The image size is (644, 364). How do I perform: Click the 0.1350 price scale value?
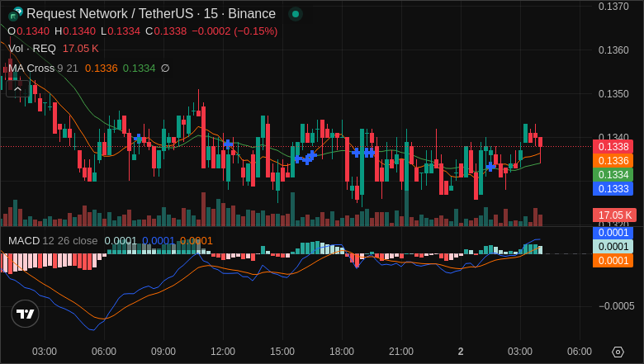point(613,94)
